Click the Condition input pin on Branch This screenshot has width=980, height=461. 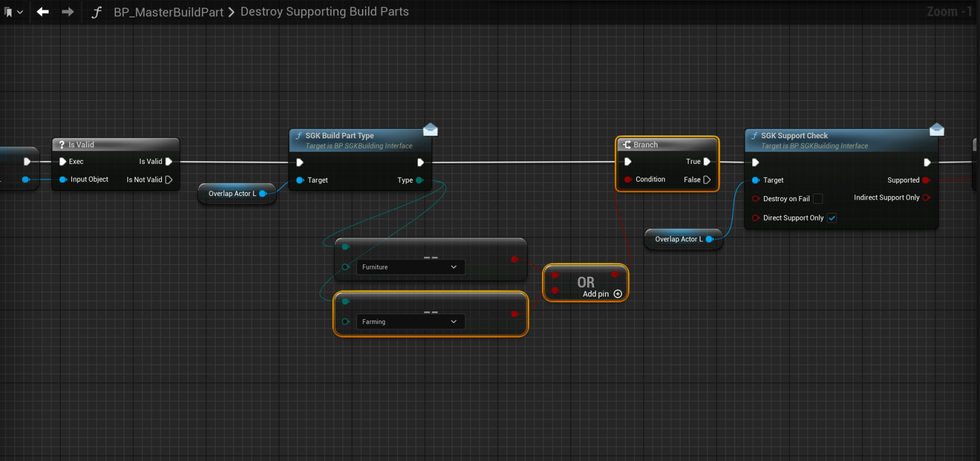coord(628,180)
